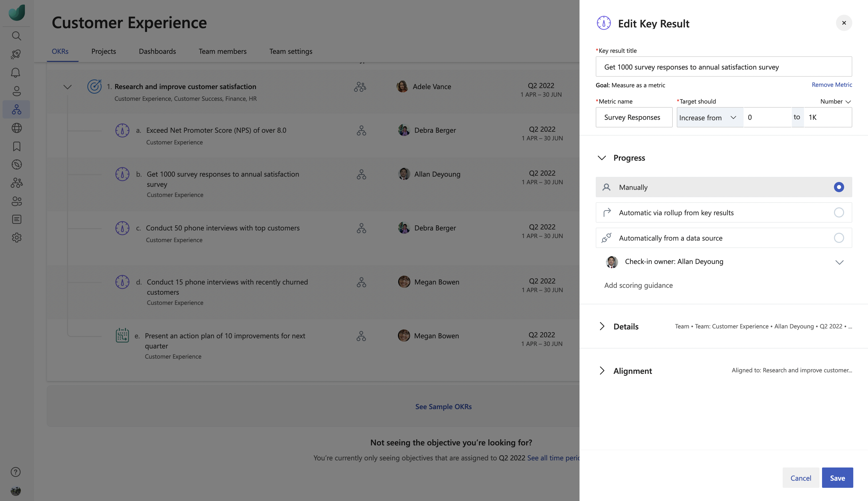Open the Team settings tab
This screenshot has height=501, width=868.
tap(291, 51)
